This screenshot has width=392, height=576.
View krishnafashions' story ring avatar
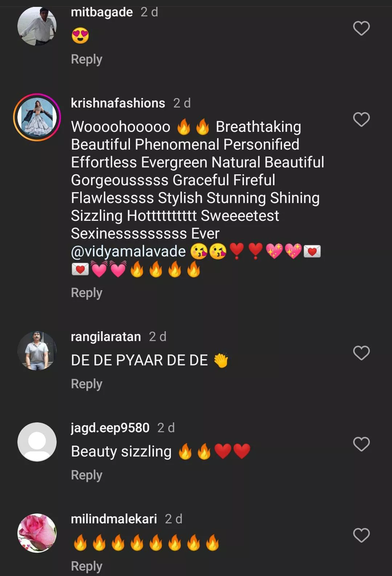(x=37, y=117)
